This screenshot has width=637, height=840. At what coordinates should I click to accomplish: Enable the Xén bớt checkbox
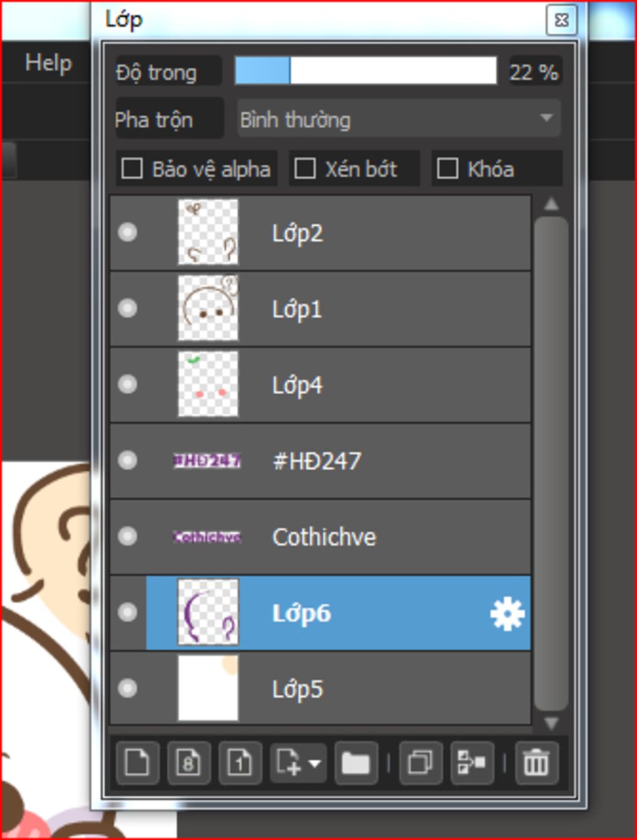[305, 168]
